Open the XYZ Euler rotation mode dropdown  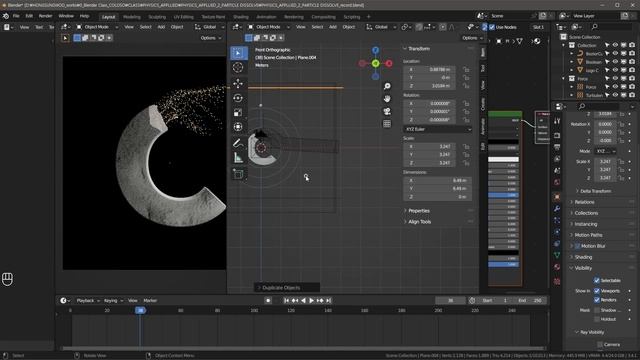click(x=437, y=129)
